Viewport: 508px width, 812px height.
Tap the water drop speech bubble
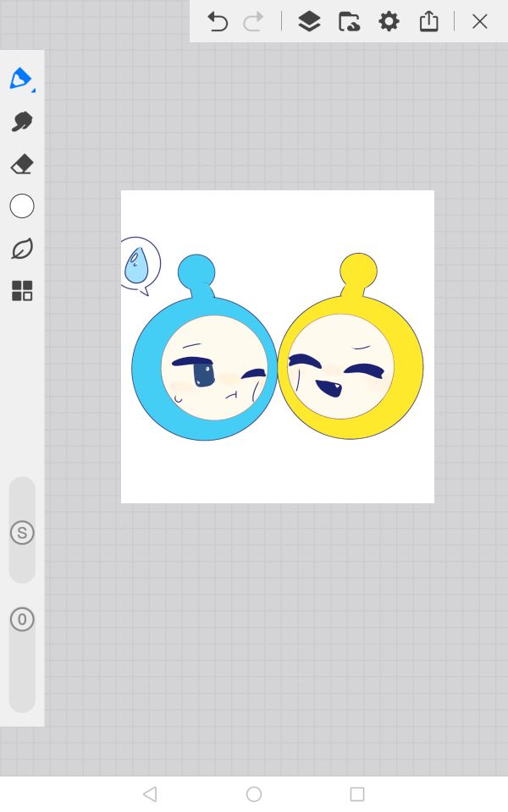point(140,266)
